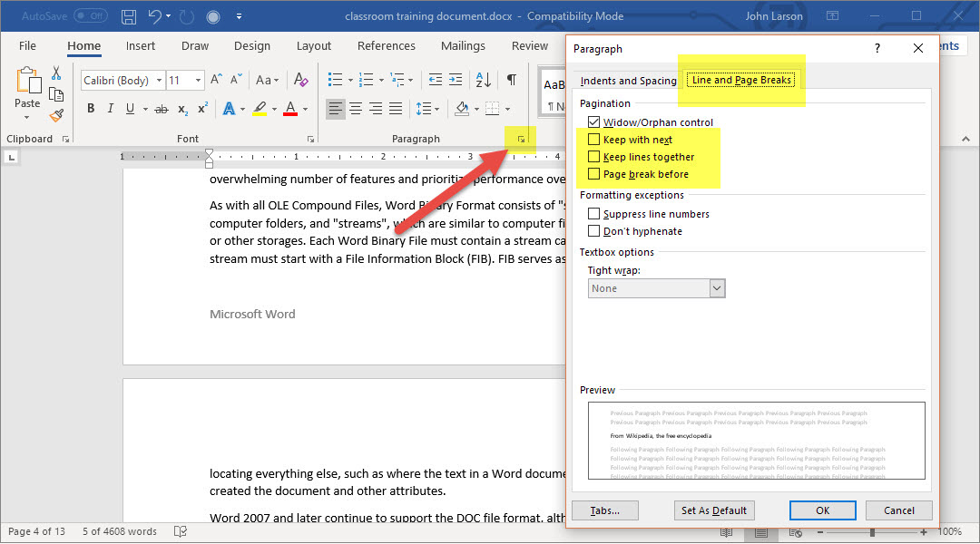This screenshot has width=980, height=544.
Task: Expand the font name Calibri dropdown
Action: [x=159, y=81]
